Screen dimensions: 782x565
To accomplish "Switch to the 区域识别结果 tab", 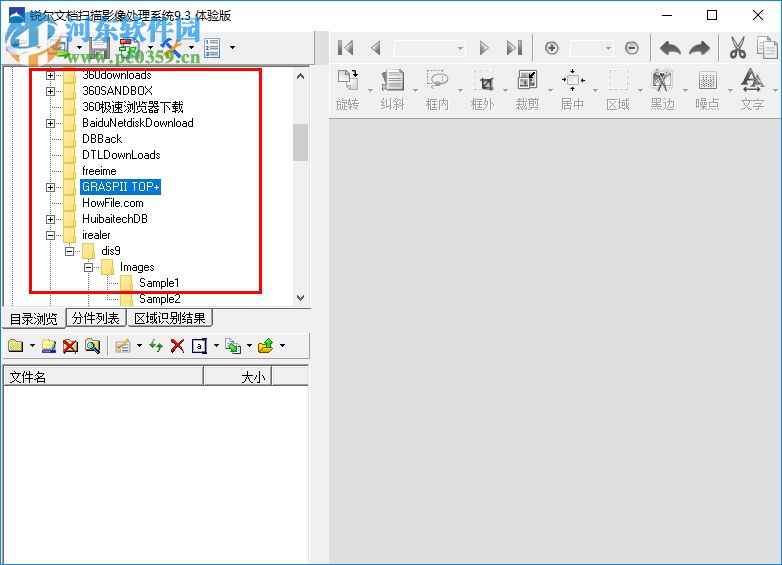I will coord(170,318).
